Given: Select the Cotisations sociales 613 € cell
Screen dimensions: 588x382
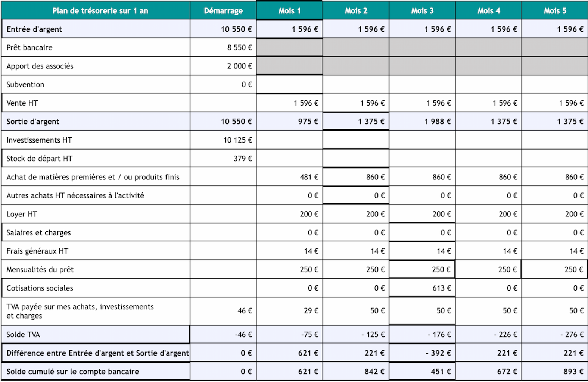Looking at the screenshot, I should pos(422,288).
